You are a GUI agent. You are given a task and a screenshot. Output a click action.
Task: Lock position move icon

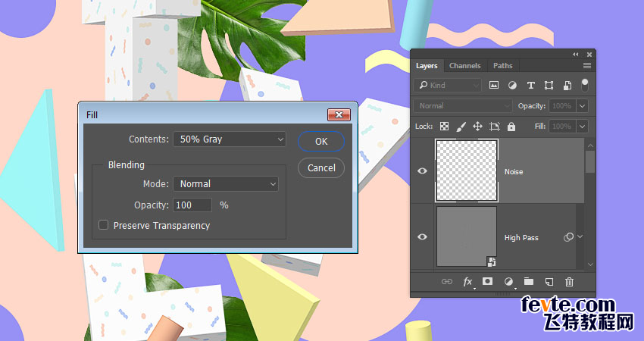point(477,126)
